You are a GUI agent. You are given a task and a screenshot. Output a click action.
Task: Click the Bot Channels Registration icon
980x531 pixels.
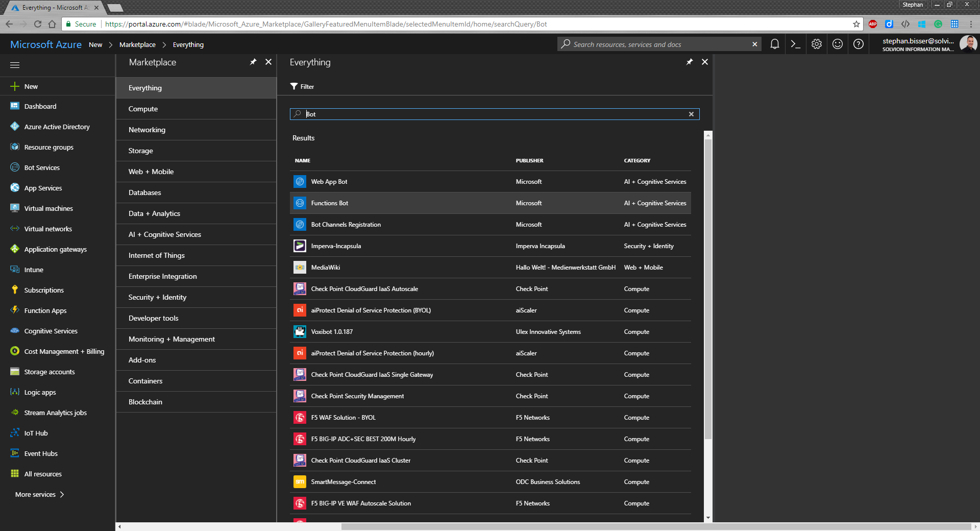(300, 225)
